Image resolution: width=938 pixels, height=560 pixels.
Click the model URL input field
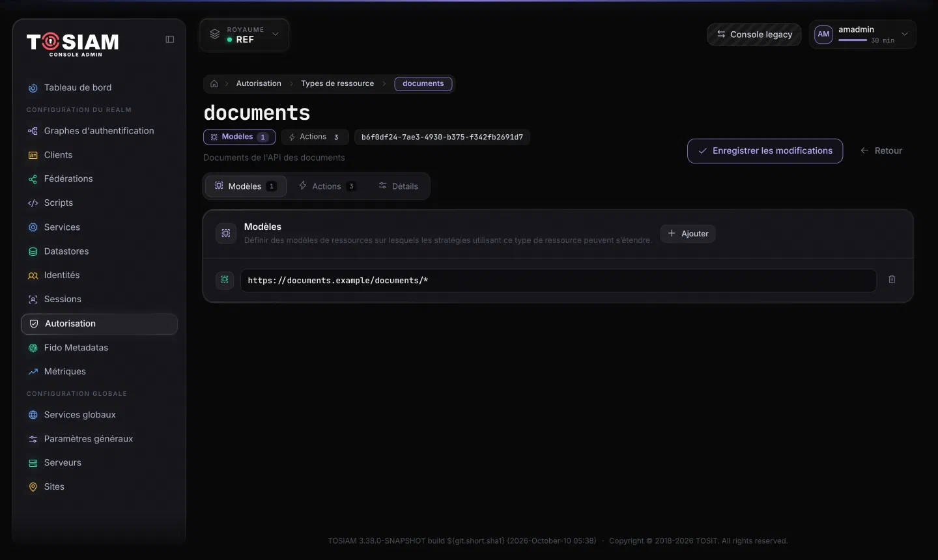[558, 281]
